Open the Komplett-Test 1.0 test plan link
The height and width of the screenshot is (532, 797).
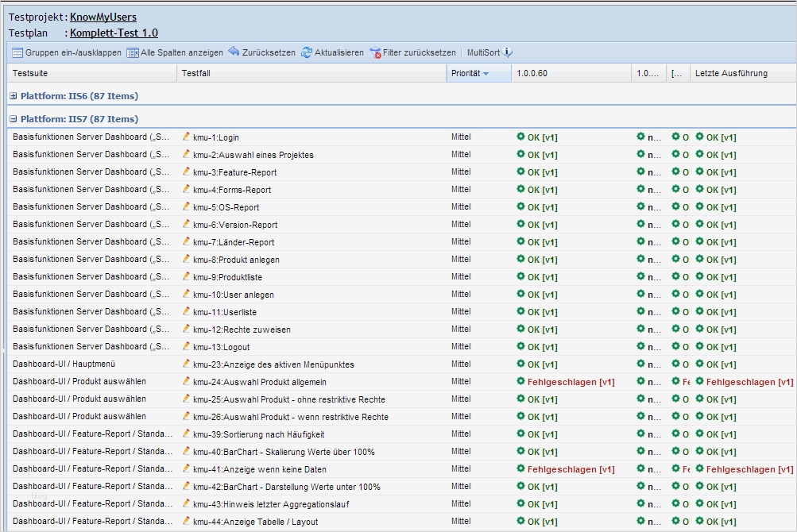(114, 33)
